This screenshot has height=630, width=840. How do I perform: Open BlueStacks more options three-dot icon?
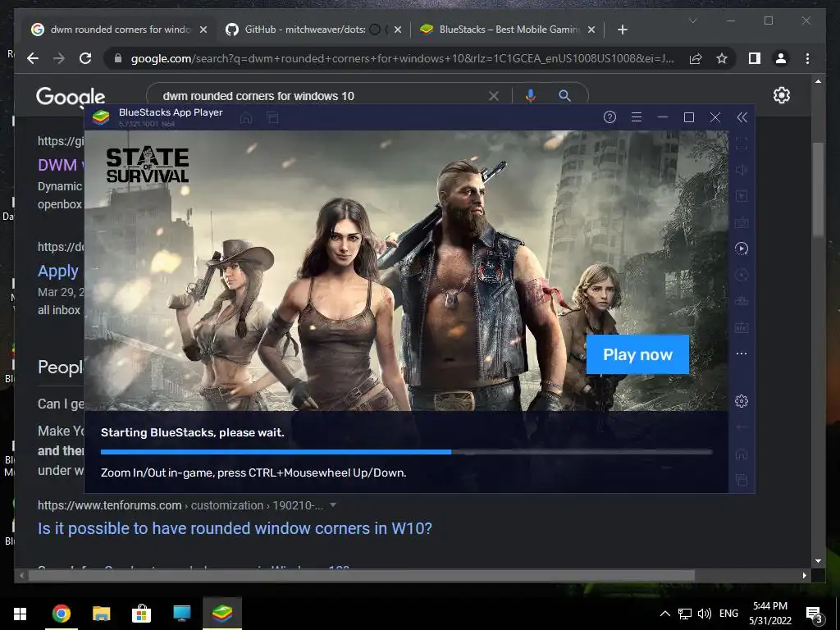click(742, 354)
